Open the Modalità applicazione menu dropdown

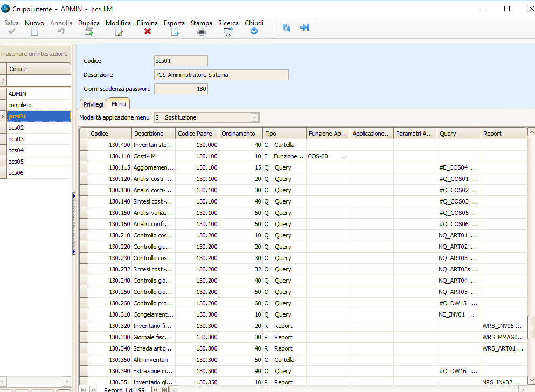coord(255,117)
